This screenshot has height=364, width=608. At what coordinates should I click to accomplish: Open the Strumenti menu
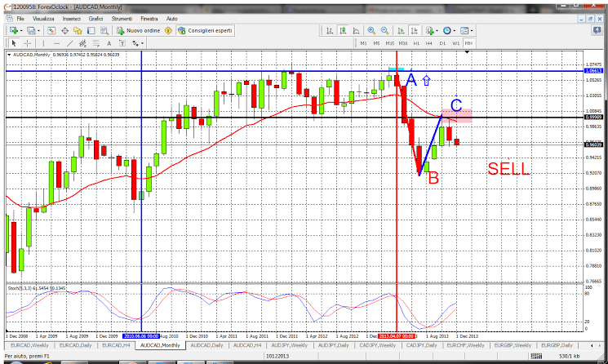[x=122, y=19]
